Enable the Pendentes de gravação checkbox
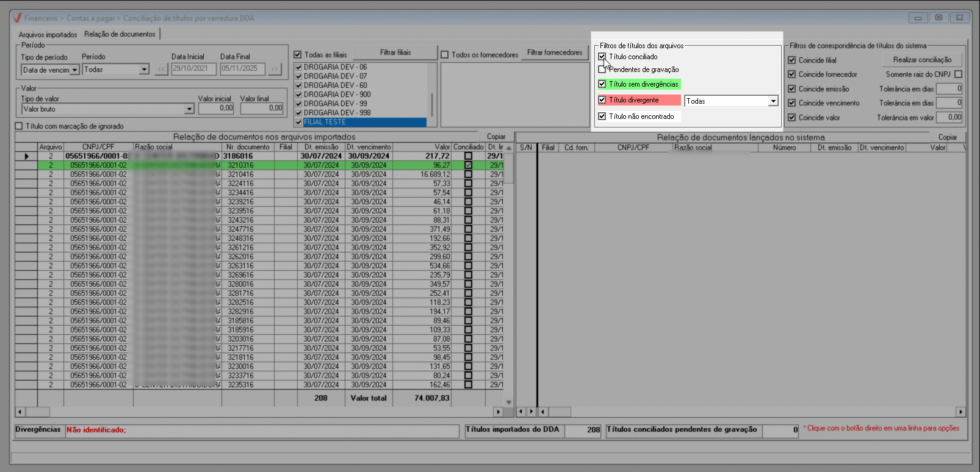Image resolution: width=980 pixels, height=472 pixels. (x=602, y=70)
